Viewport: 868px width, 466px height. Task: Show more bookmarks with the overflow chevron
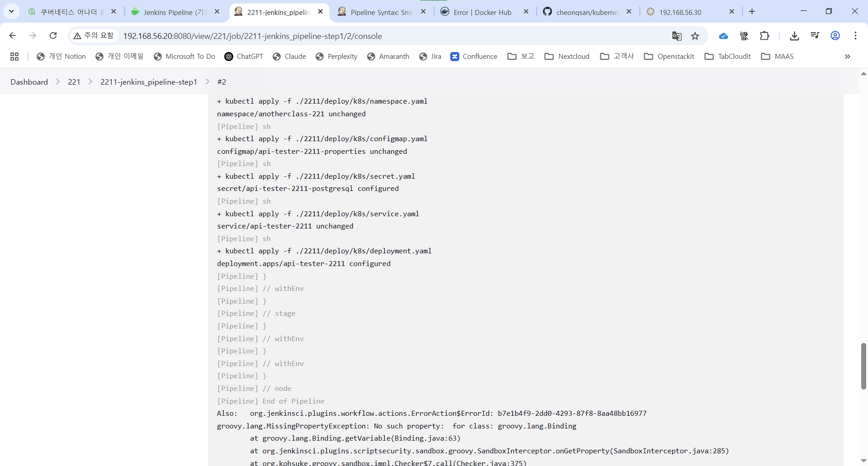[848, 57]
